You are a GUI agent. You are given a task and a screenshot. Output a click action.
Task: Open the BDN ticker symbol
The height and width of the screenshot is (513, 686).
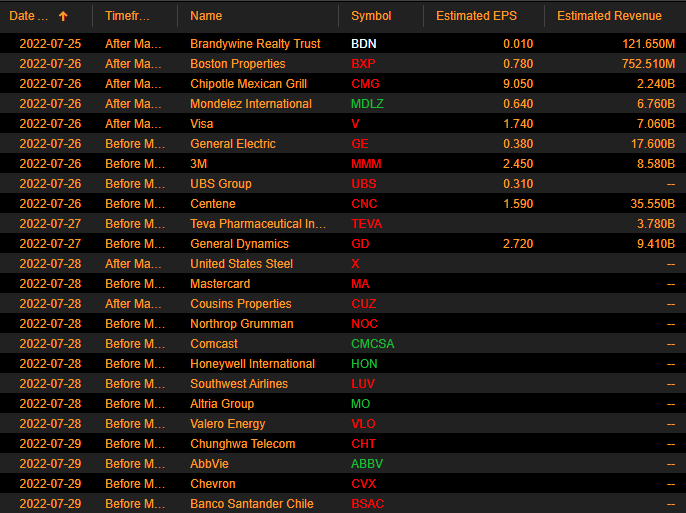(x=364, y=44)
